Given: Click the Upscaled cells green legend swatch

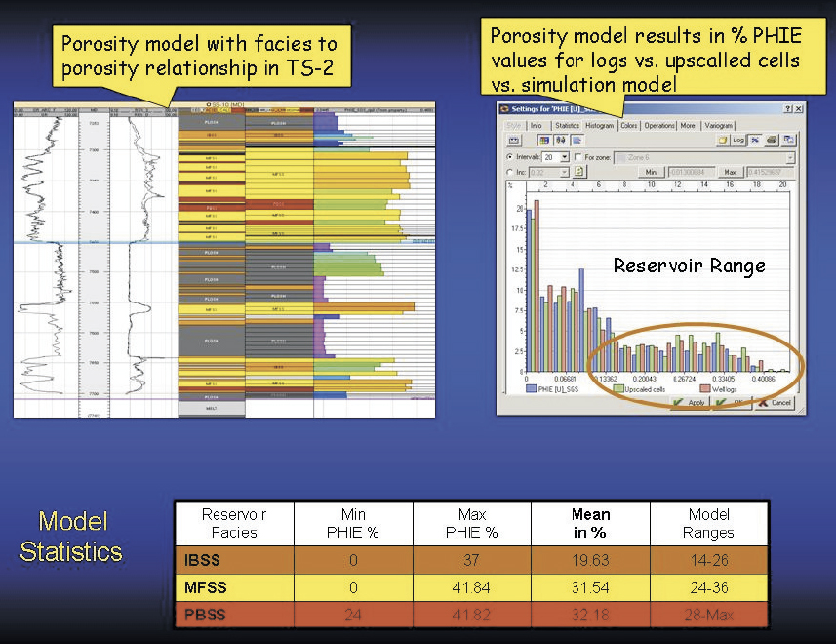Looking at the screenshot, I should pos(617,388).
